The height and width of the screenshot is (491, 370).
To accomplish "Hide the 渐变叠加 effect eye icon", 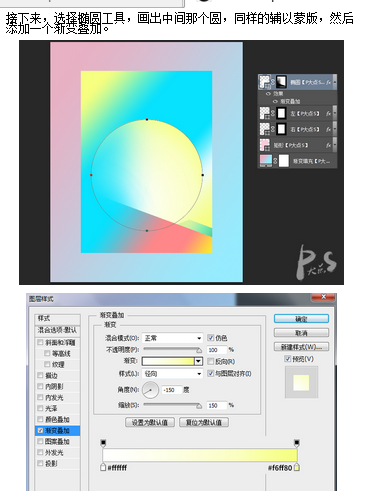I will coord(275,101).
